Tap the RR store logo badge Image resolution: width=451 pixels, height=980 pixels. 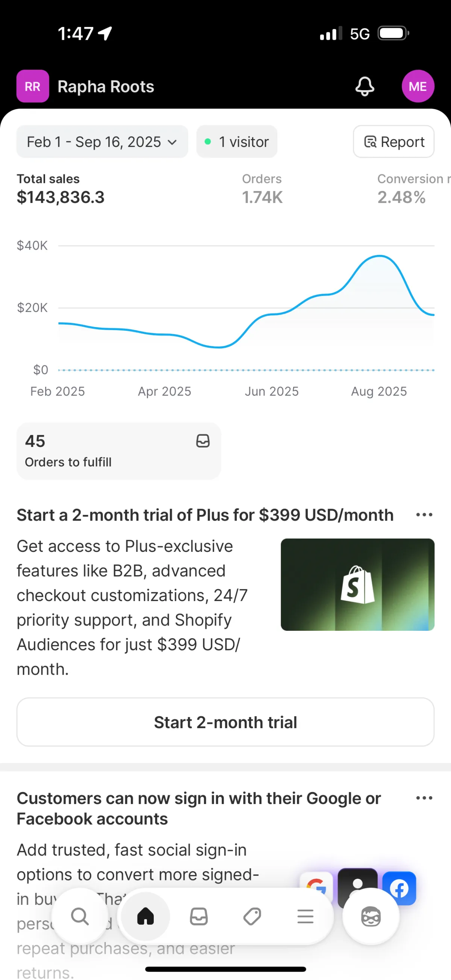point(33,86)
